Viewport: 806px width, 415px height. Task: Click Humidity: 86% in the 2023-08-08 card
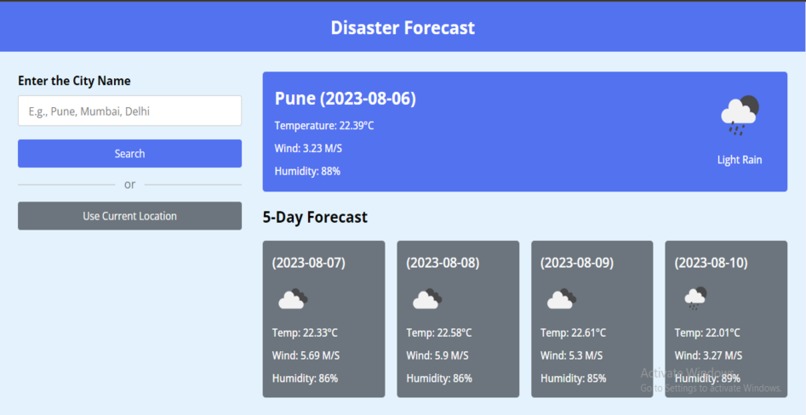click(439, 378)
